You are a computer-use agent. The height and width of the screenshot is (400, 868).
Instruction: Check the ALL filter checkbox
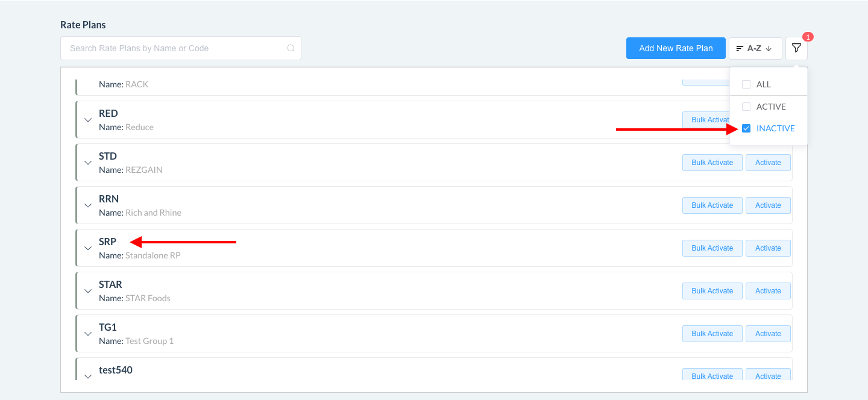746,84
